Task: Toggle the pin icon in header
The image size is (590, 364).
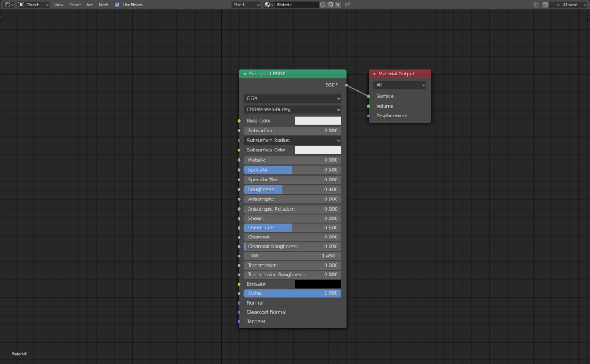Action: tap(347, 5)
